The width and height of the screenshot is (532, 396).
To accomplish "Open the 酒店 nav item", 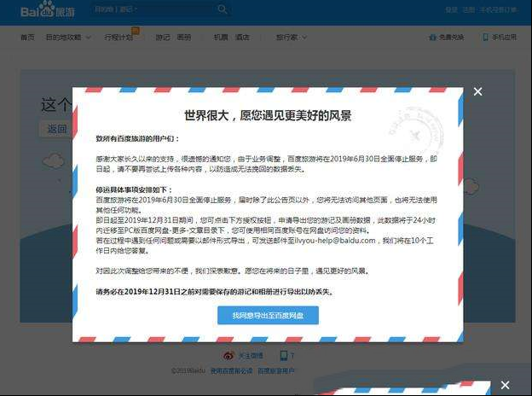I will point(242,37).
